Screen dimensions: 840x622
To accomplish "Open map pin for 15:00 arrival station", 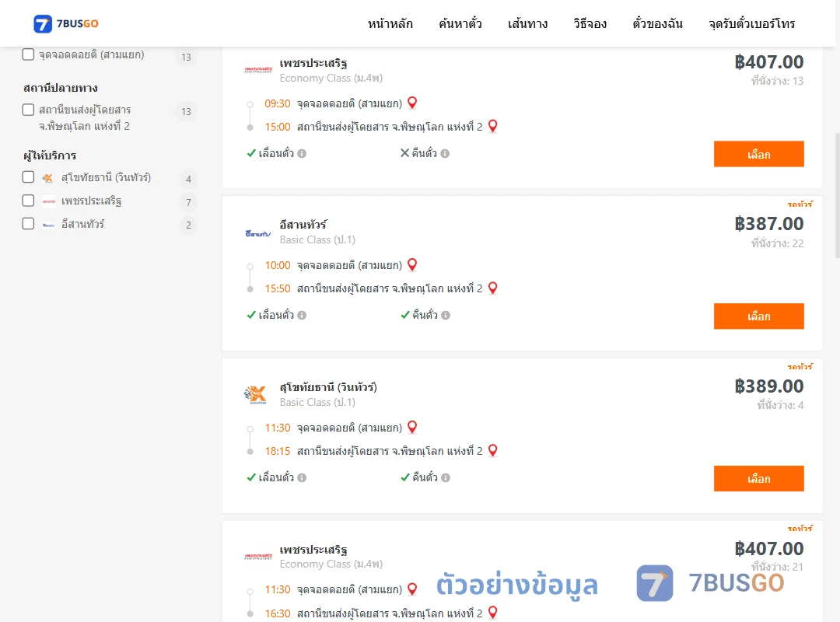I will pos(493,127).
